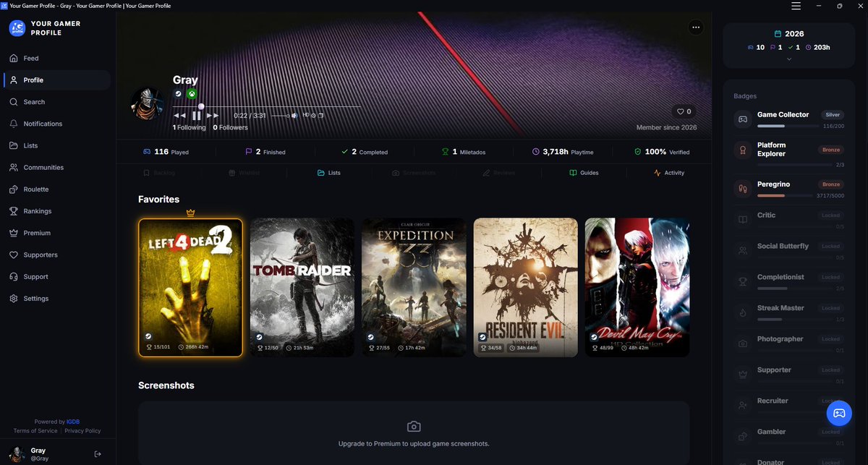868x465 pixels.
Task: View the 1 Following list
Action: (190, 127)
